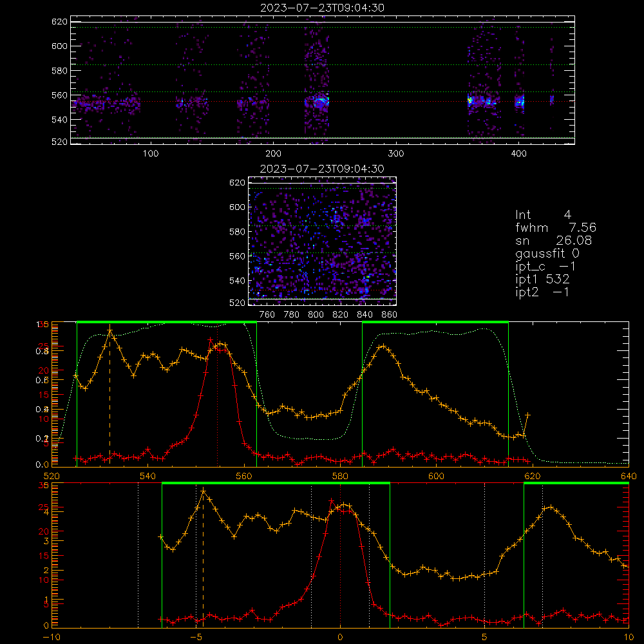The image size is (644, 644).
Task: Click the x-axis label 100 of top plot
Action: 151,154
